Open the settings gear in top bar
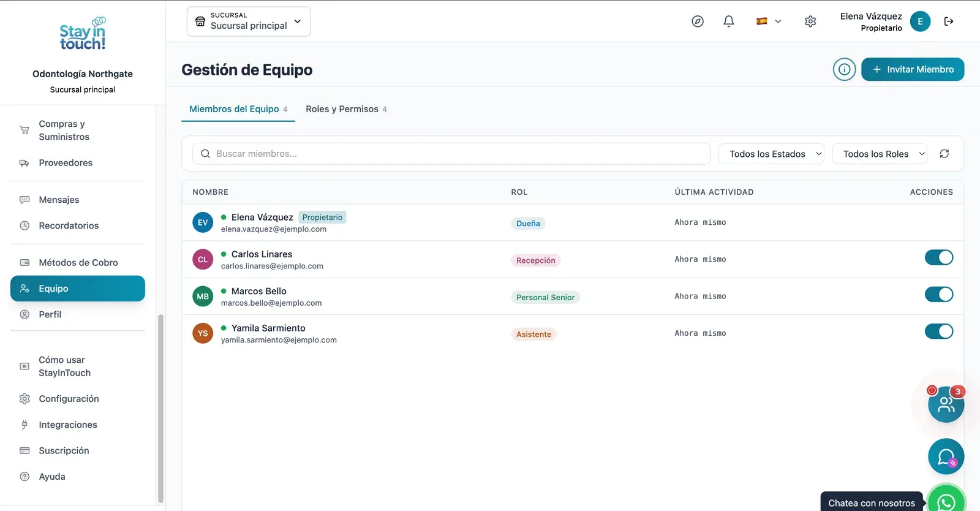The image size is (980, 511). pyautogui.click(x=810, y=21)
